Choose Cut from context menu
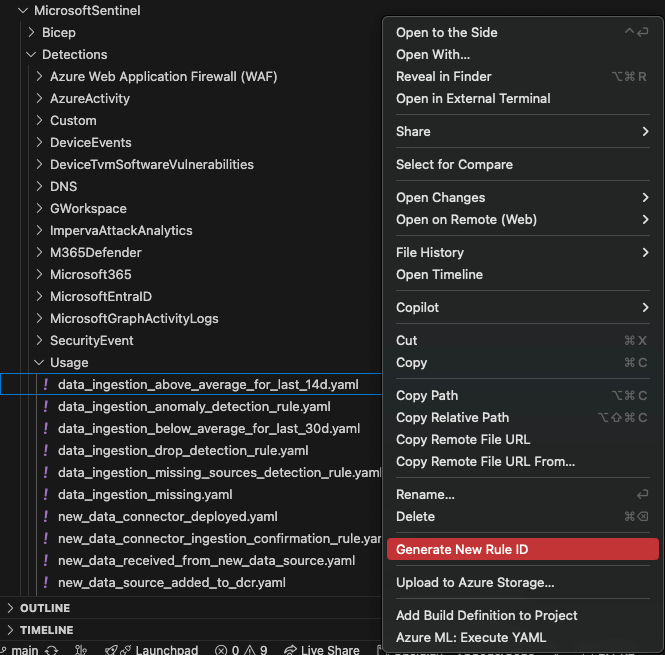Screen dimensions: 665x655 (522, 341)
